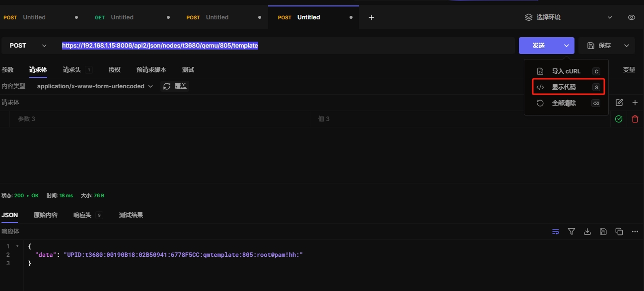The height and width of the screenshot is (291, 644).
Task: Copy the response body to clipboard
Action: tap(619, 232)
